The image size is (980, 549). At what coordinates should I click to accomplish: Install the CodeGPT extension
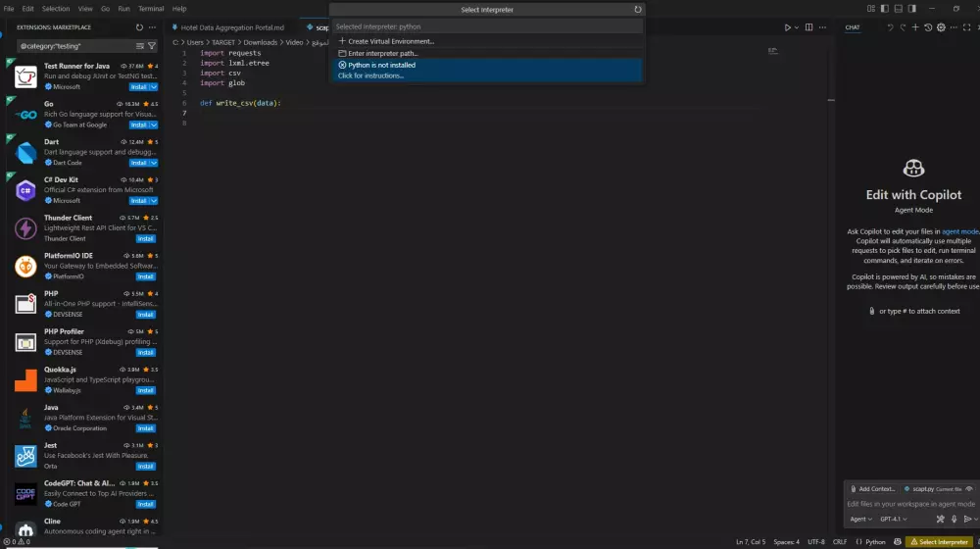pyautogui.click(x=146, y=505)
